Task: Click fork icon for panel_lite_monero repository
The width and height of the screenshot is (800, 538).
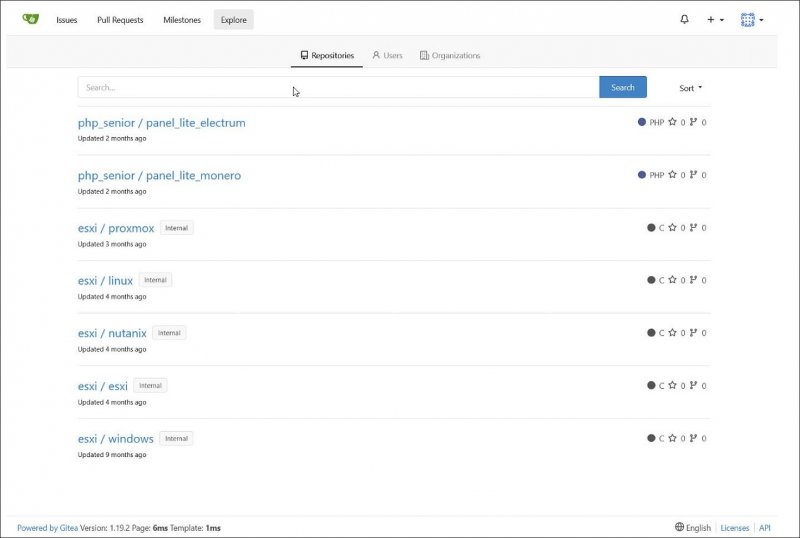Action: [x=693, y=175]
